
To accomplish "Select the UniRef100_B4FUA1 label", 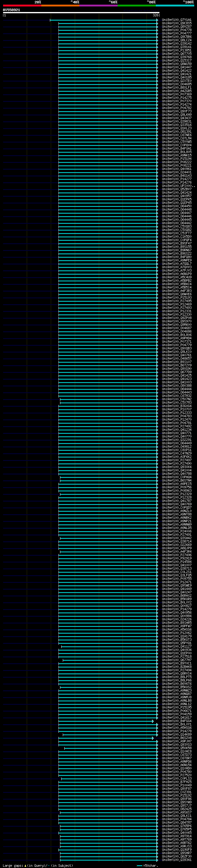I will (176, 149).
